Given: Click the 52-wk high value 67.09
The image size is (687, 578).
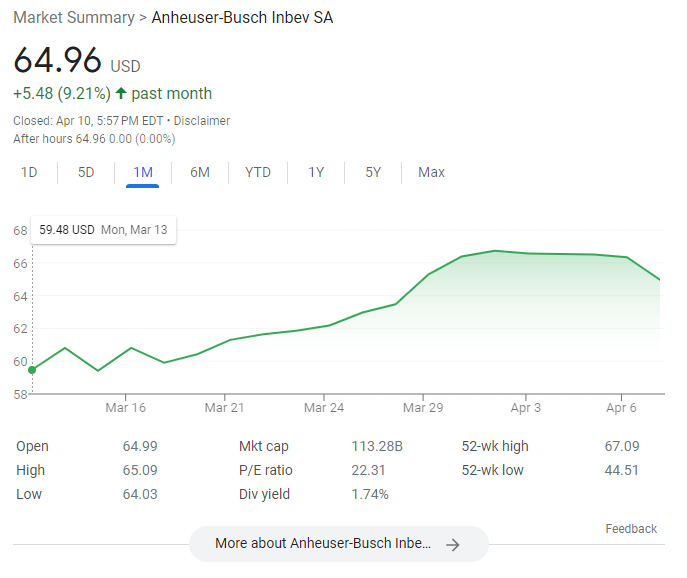Looking at the screenshot, I should point(622,446).
